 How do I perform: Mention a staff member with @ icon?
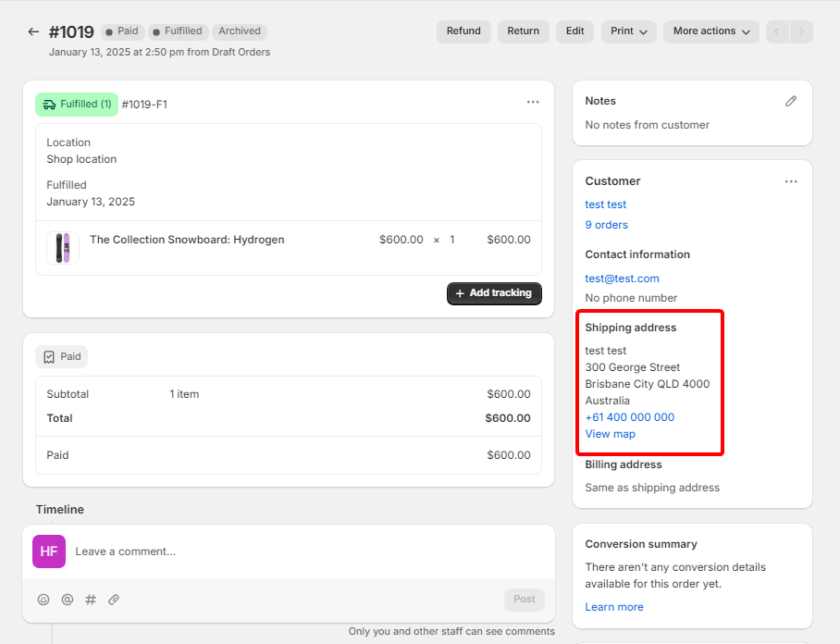pyautogui.click(x=68, y=600)
